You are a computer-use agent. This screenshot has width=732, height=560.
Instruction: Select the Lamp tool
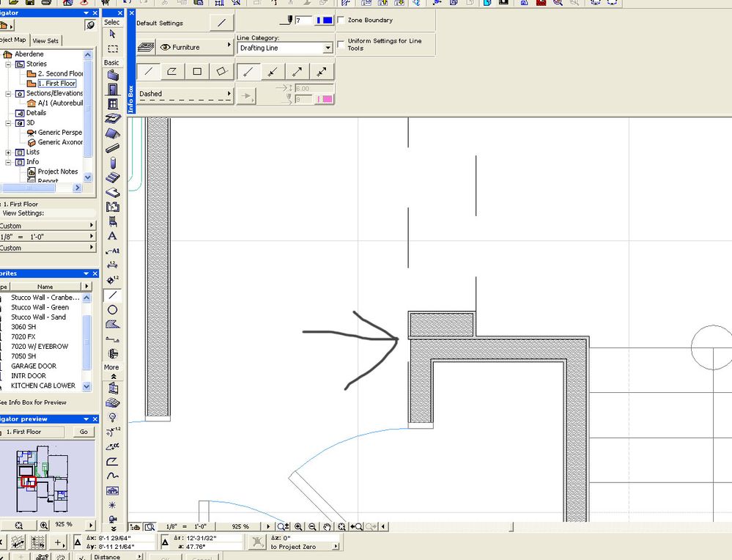point(113,417)
